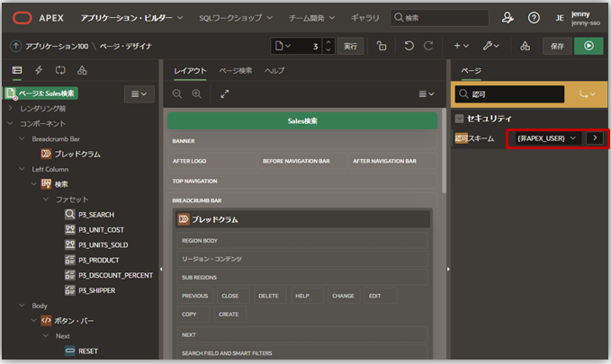611x364 pixels.
Task: Select P3_SEARCH item in tree
Action: click(x=95, y=215)
